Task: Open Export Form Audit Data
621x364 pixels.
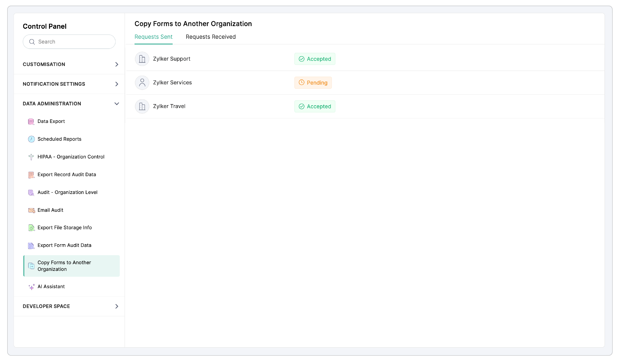Action: [64, 245]
